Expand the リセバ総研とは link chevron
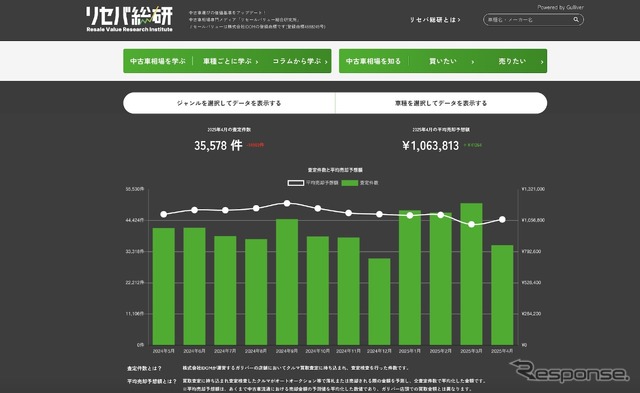 pos(459,20)
